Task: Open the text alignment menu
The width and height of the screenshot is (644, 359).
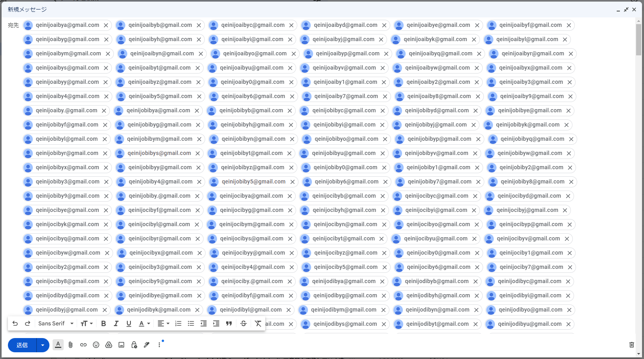Action: 163,323
